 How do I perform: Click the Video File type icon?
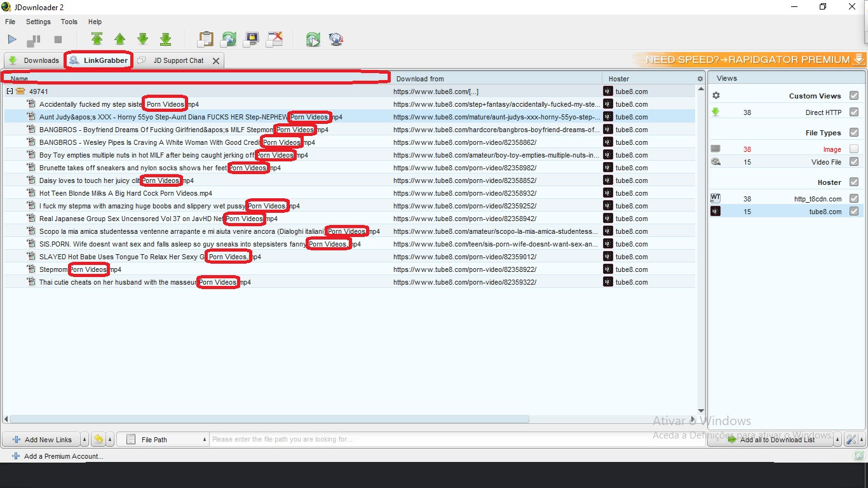715,162
